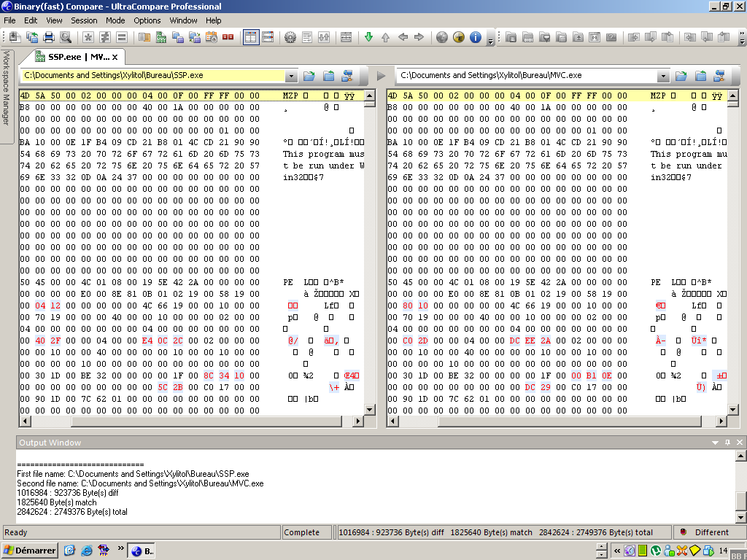The width and height of the screenshot is (747, 560).
Task: Open the File menu
Action: point(9,20)
